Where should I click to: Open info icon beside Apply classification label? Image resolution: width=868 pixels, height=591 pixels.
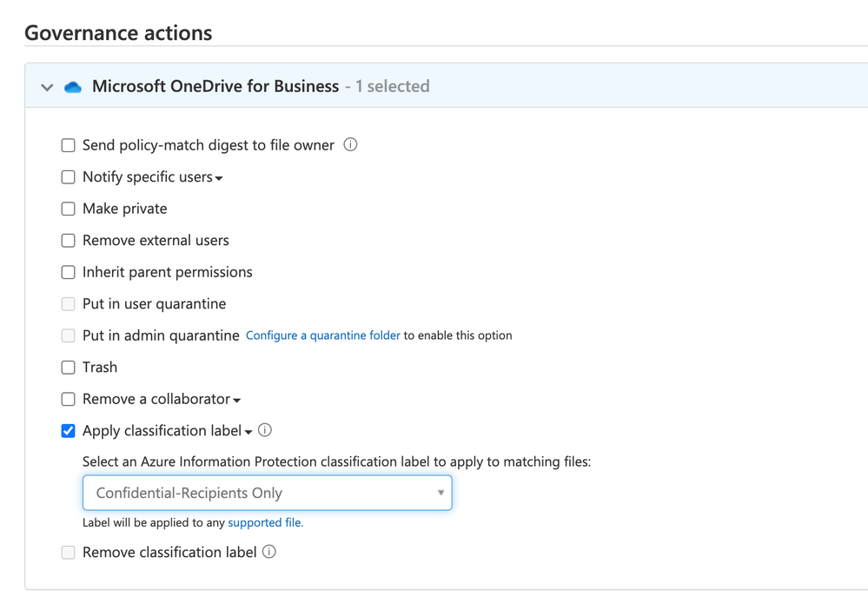tap(265, 430)
